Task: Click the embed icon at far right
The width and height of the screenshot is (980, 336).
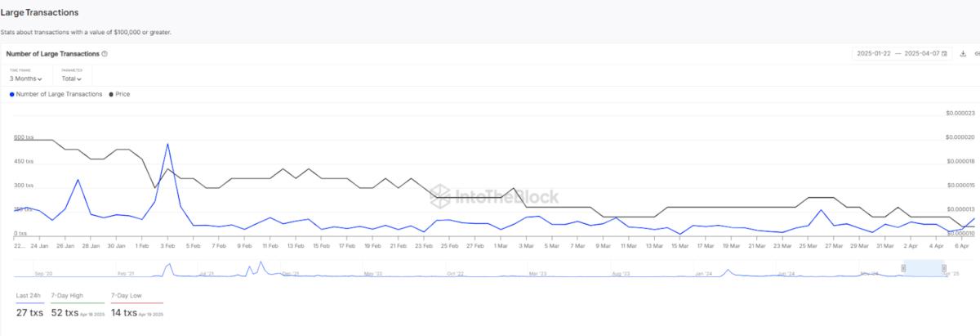Action: pyautogui.click(x=977, y=53)
